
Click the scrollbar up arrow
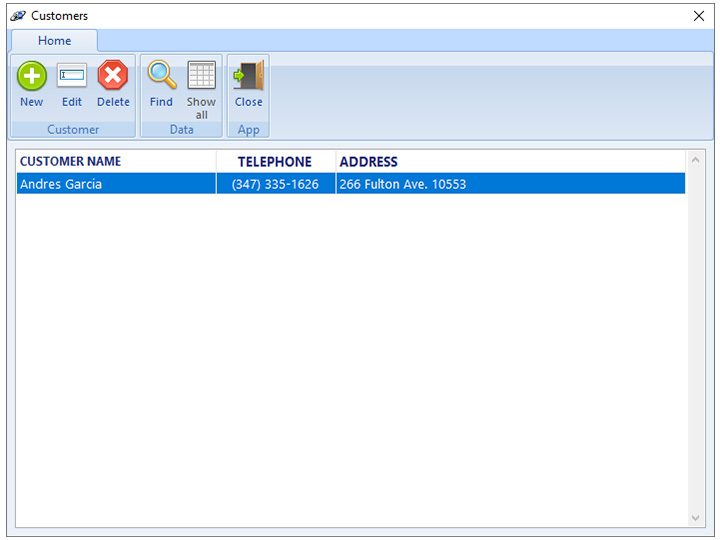697,159
